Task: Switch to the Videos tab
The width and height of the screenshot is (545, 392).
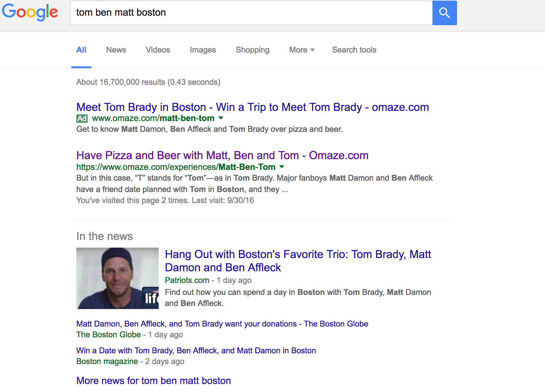Action: (158, 50)
